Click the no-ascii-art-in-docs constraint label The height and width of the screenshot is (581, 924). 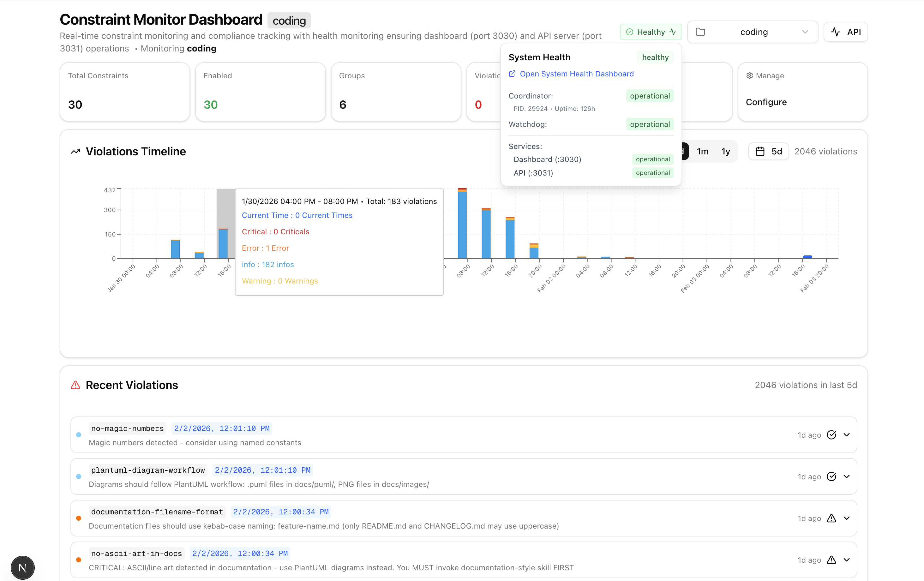tap(137, 553)
